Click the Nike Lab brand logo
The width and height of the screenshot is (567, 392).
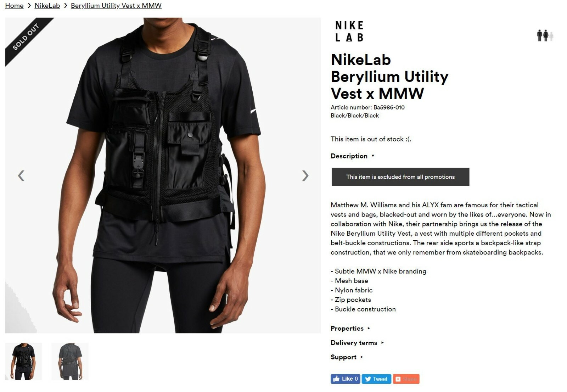coord(349,31)
